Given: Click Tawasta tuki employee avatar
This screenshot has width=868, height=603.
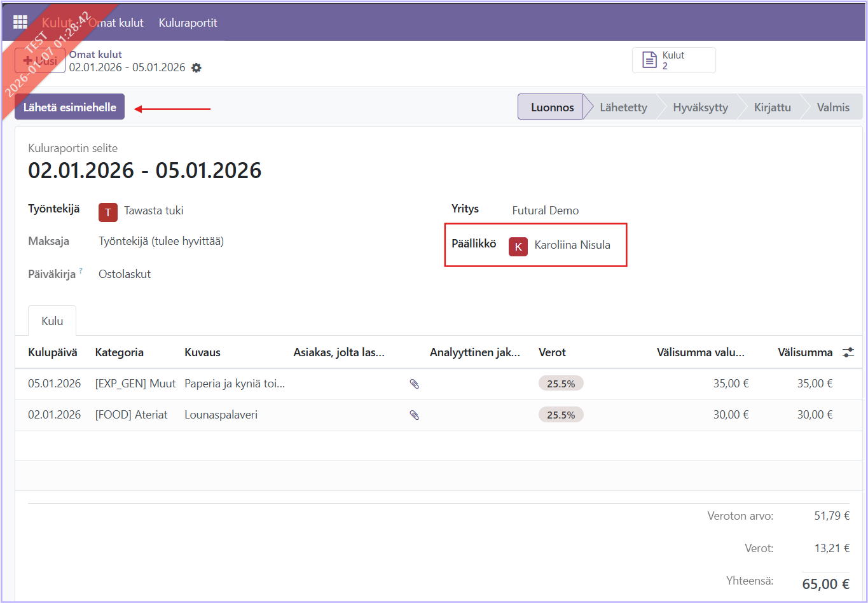Looking at the screenshot, I should pos(108,212).
